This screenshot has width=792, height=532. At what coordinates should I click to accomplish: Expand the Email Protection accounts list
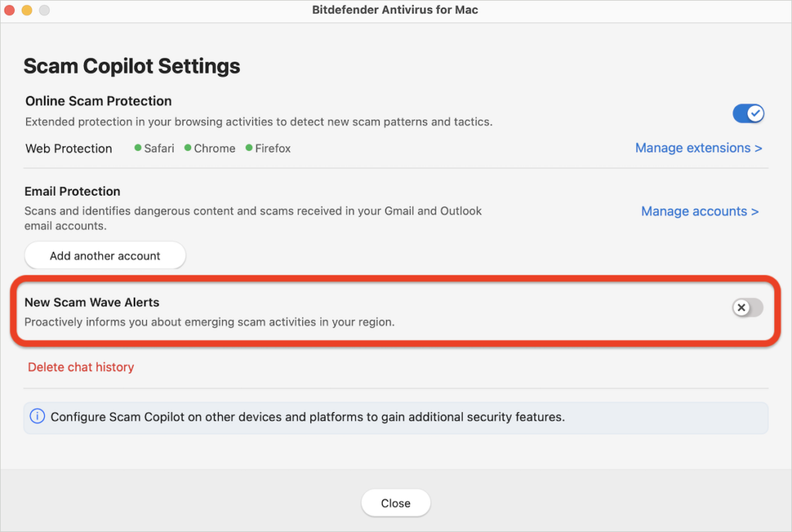click(x=104, y=255)
